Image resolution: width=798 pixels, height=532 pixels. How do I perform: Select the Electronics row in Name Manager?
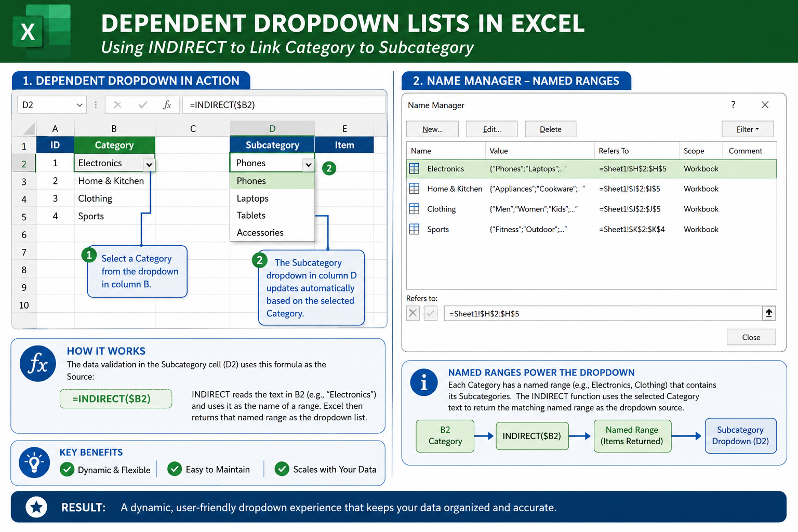coord(591,169)
